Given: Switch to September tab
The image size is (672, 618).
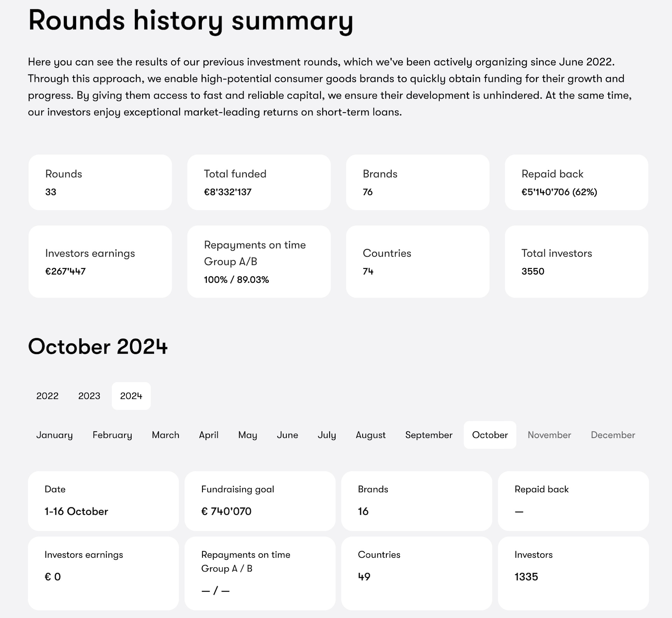Looking at the screenshot, I should pos(429,435).
